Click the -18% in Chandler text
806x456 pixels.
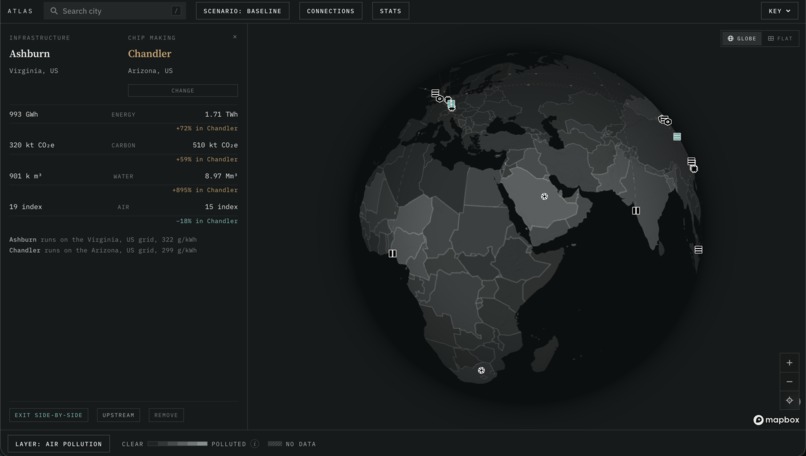tap(207, 221)
